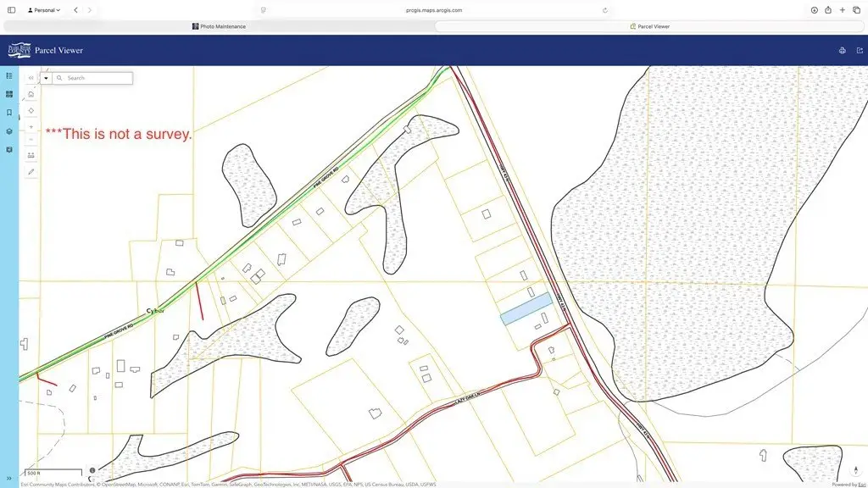Collapse the map tools with double chevron
The width and height of the screenshot is (868, 488).
31,78
